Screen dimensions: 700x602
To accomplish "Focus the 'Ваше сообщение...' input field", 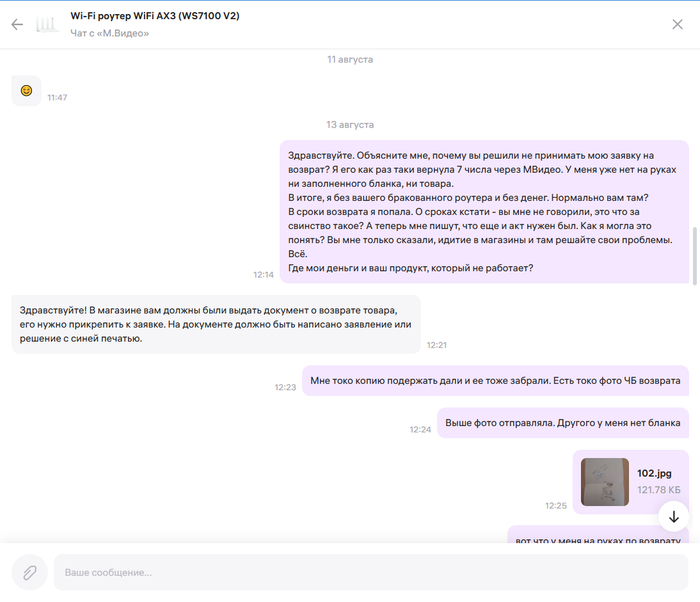I will (370, 572).
